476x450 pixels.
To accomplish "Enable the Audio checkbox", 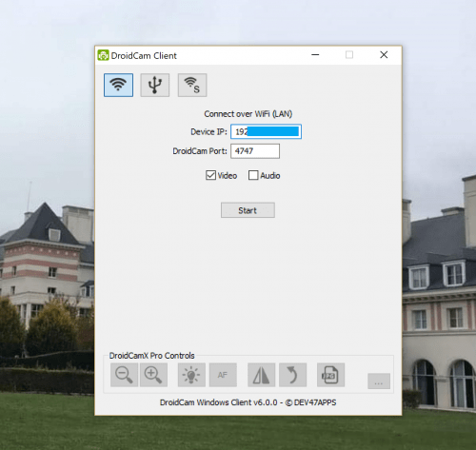I will click(253, 175).
